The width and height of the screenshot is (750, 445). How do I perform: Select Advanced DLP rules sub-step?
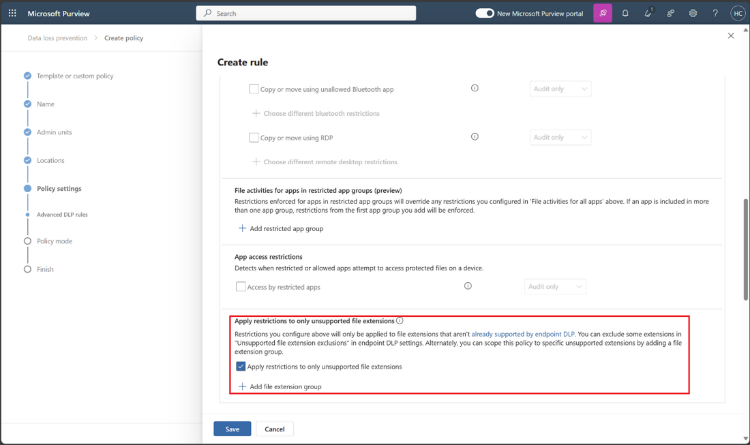(62, 215)
